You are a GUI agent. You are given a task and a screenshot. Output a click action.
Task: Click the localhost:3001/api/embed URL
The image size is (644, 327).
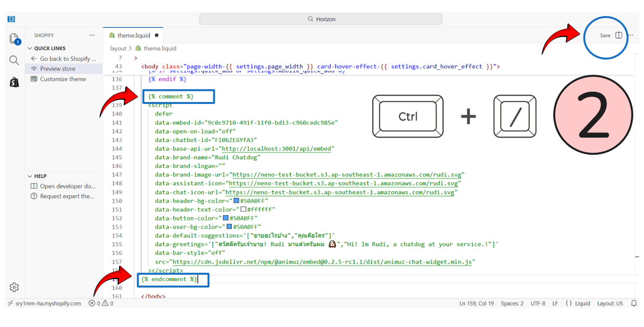276,149
